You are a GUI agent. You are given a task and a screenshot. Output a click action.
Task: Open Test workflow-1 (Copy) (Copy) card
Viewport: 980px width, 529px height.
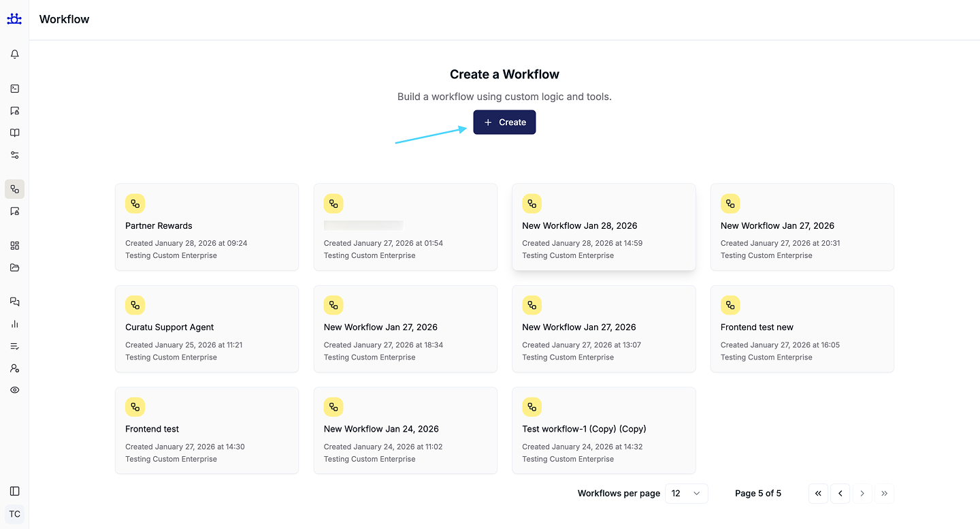(x=603, y=430)
